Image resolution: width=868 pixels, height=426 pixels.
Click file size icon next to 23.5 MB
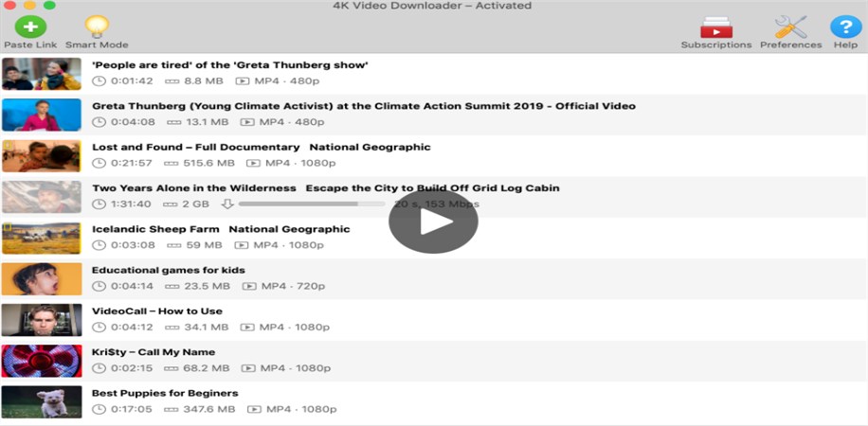(x=172, y=286)
